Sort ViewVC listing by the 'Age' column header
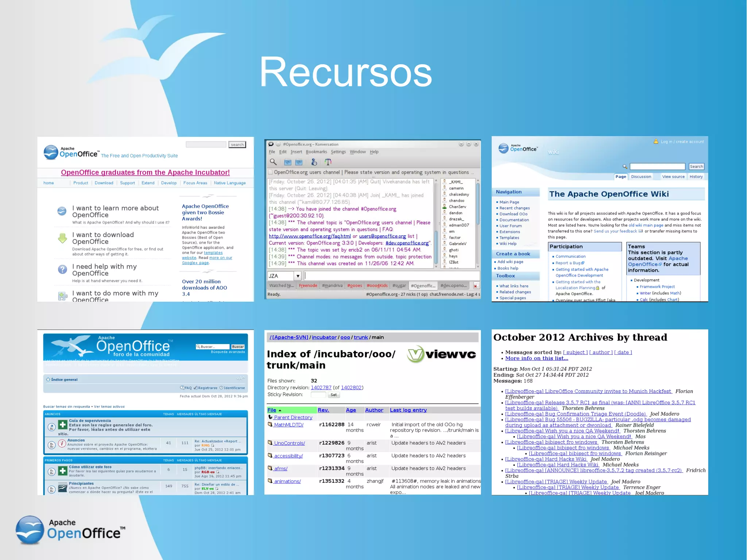The height and width of the screenshot is (560, 747). tap(351, 410)
